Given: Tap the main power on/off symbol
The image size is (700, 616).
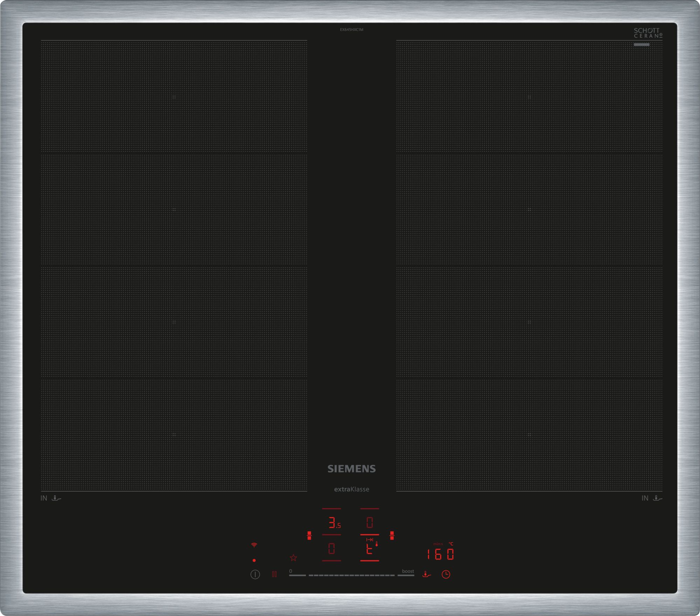Looking at the screenshot, I should click(255, 575).
